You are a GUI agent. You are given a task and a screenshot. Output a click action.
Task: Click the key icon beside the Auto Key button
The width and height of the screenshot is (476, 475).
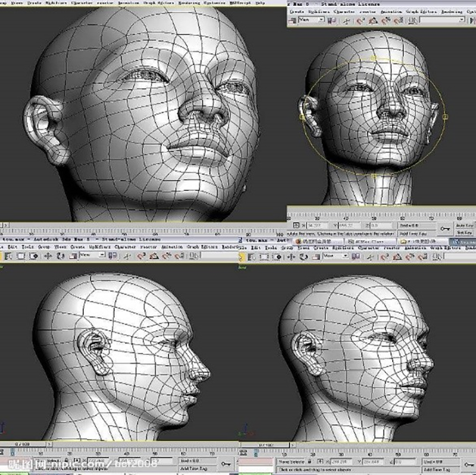pyautogui.click(x=444, y=227)
